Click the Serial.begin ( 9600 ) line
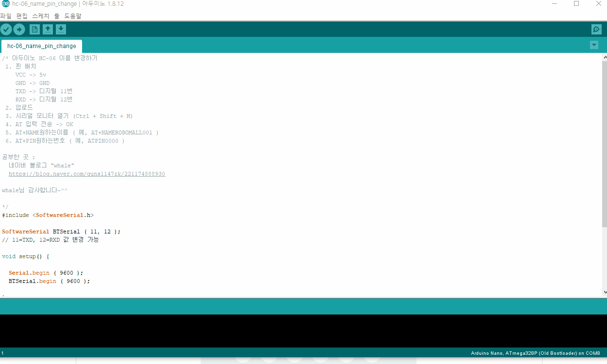This screenshot has height=364, width=607. point(46,273)
